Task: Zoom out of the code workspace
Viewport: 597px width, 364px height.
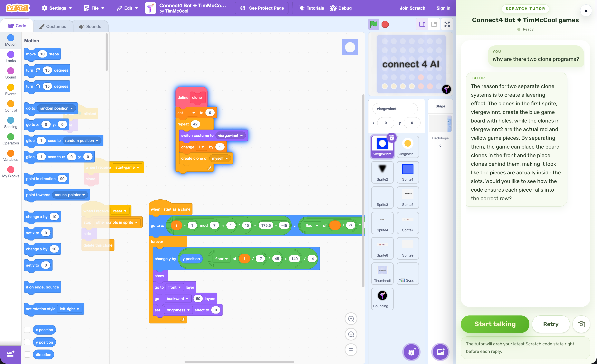Action: 351,334
